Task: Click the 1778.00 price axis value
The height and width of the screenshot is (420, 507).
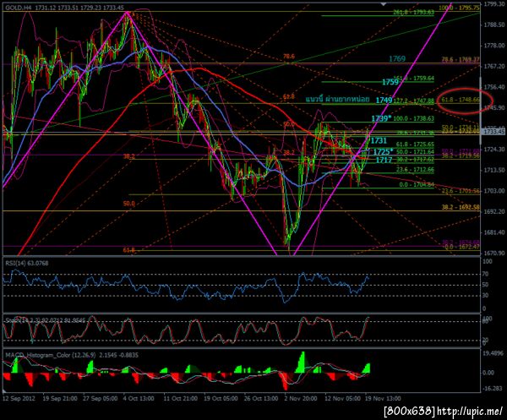Action: pyautogui.click(x=494, y=46)
